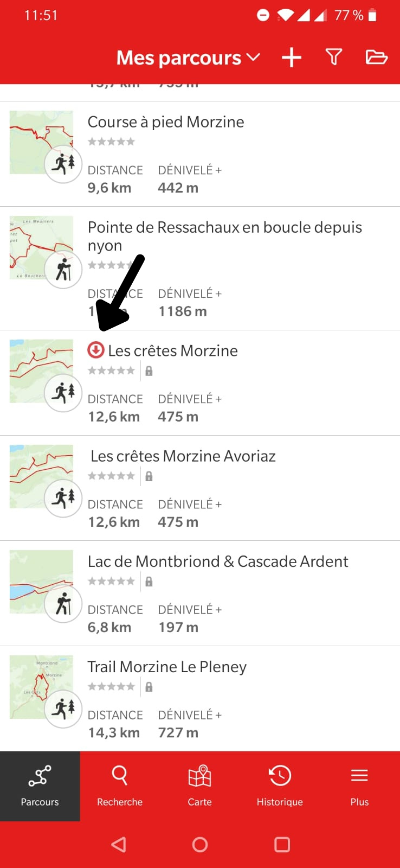Tap the hiking icon on Lac de Montbriond route
This screenshot has width=400, height=868.
click(63, 603)
